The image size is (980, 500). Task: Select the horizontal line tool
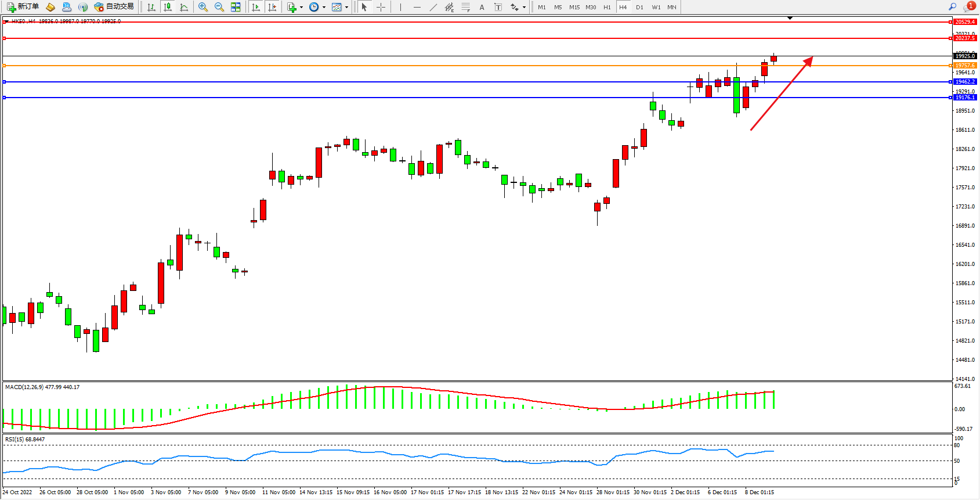click(417, 7)
